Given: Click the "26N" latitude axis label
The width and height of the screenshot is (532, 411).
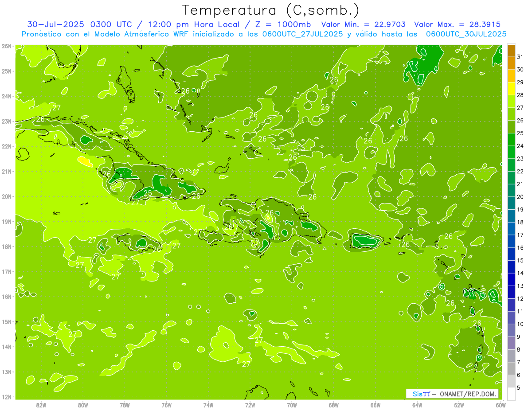Looking at the screenshot, I should 6,46.
